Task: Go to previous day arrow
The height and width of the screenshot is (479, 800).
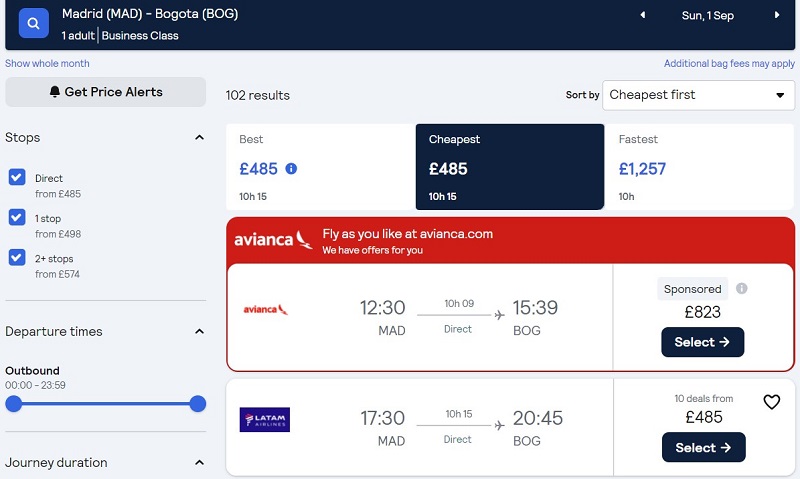Action: tap(643, 15)
